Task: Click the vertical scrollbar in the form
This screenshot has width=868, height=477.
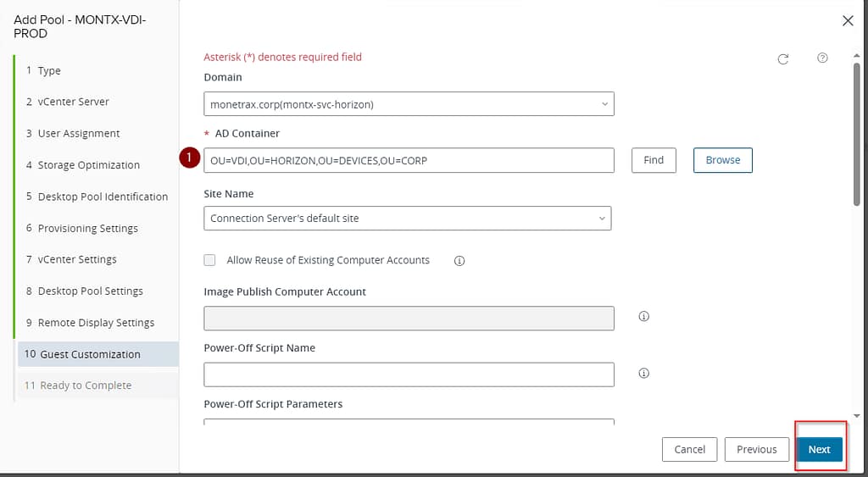Action: coord(856,136)
